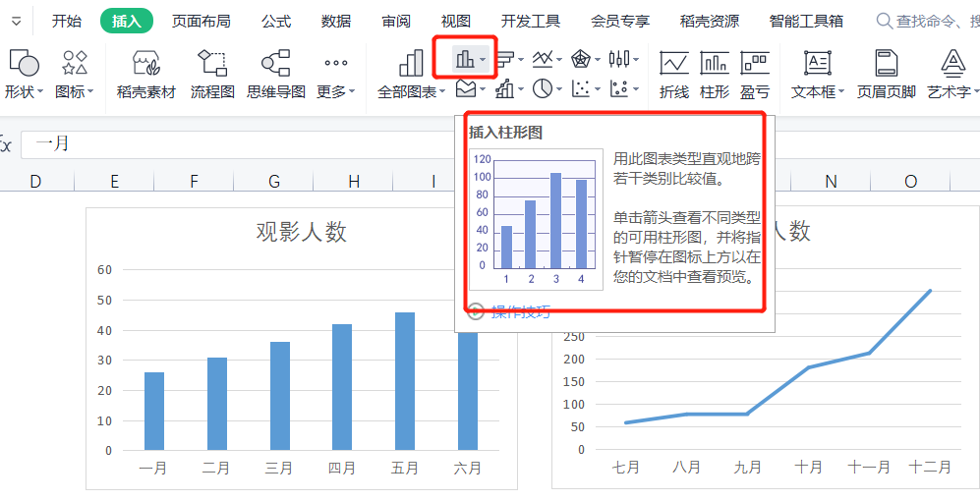Select the 插入 tab

[127, 22]
